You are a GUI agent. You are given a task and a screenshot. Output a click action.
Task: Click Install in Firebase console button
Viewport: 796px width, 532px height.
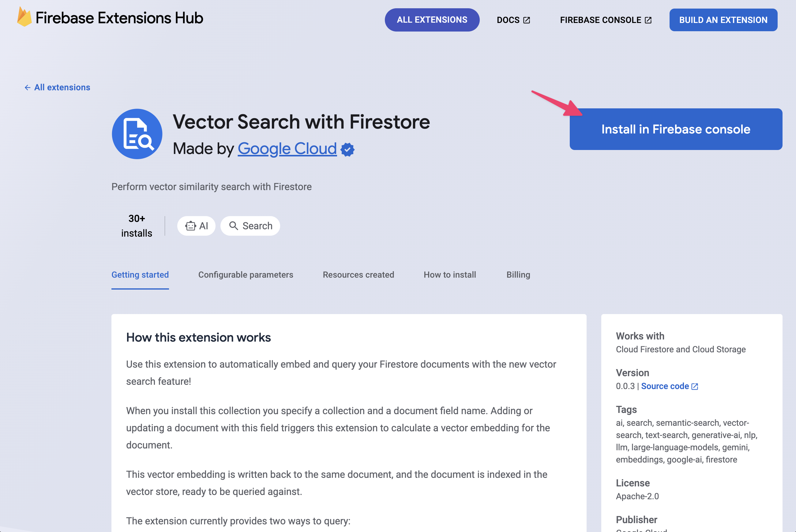tap(675, 129)
